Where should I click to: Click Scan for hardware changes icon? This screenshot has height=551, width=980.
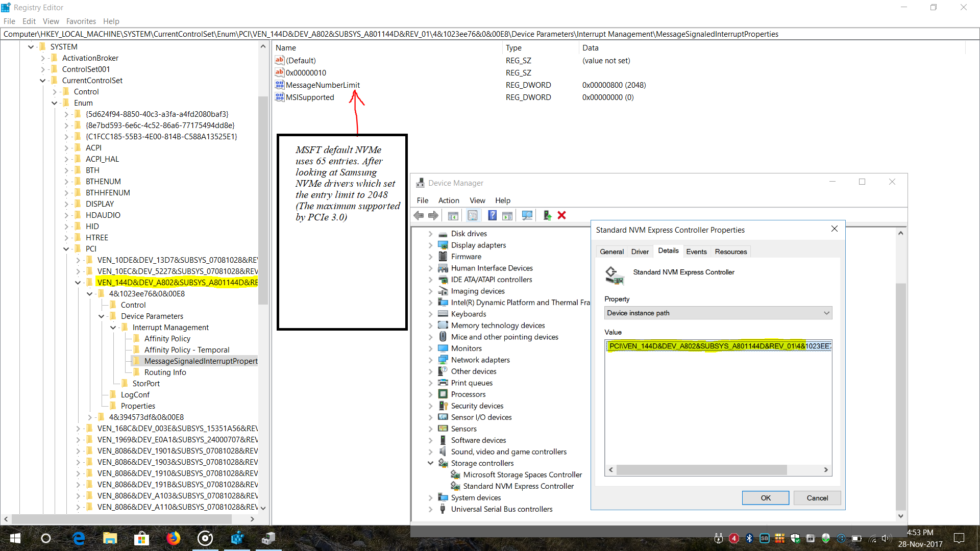527,215
